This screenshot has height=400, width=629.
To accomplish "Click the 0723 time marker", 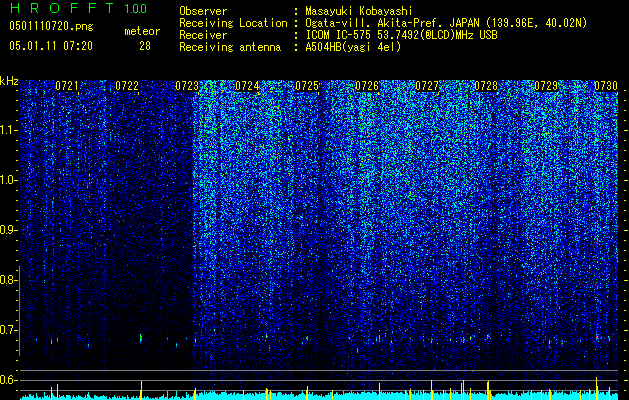I will 187,86.
